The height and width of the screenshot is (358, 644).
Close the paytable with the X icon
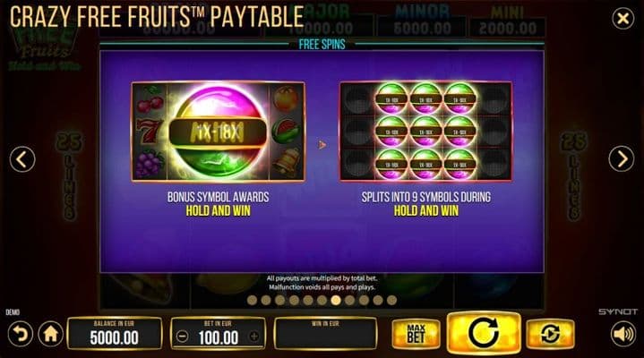click(x=623, y=19)
